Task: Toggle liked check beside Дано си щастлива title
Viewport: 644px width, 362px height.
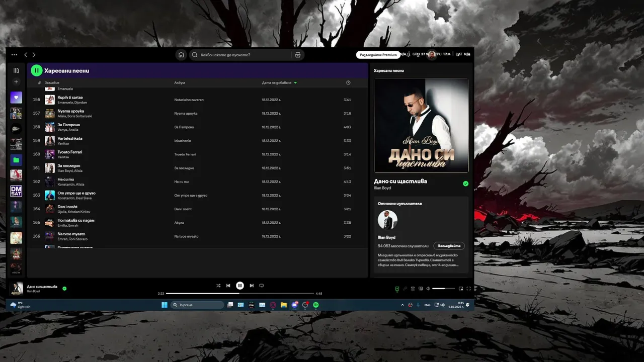Action: point(465,184)
